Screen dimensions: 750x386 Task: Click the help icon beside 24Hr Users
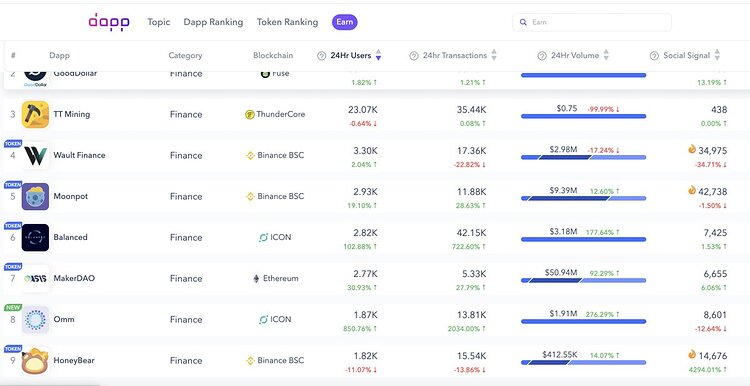click(321, 55)
